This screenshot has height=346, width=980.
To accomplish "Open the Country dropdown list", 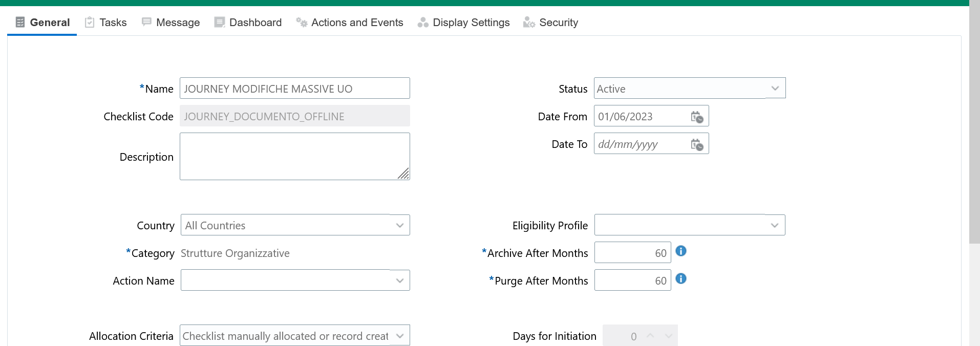I will [400, 225].
